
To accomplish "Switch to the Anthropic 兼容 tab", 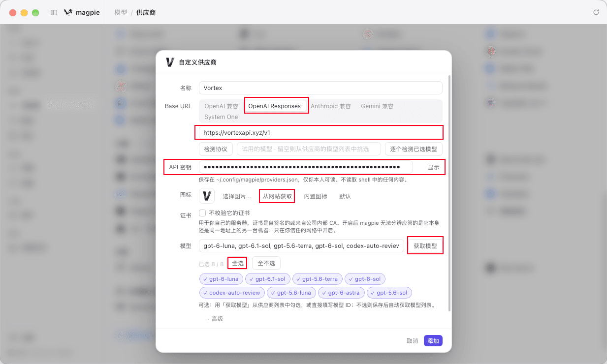I will pyautogui.click(x=331, y=106).
